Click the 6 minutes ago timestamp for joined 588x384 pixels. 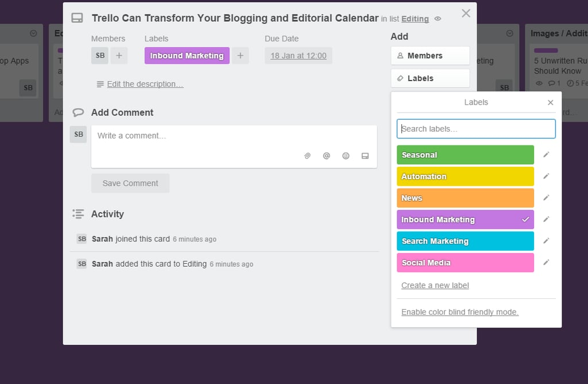pyautogui.click(x=195, y=239)
